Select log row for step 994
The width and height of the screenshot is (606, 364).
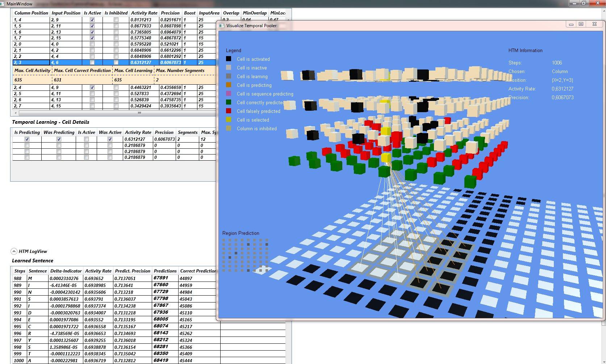[x=109, y=320]
